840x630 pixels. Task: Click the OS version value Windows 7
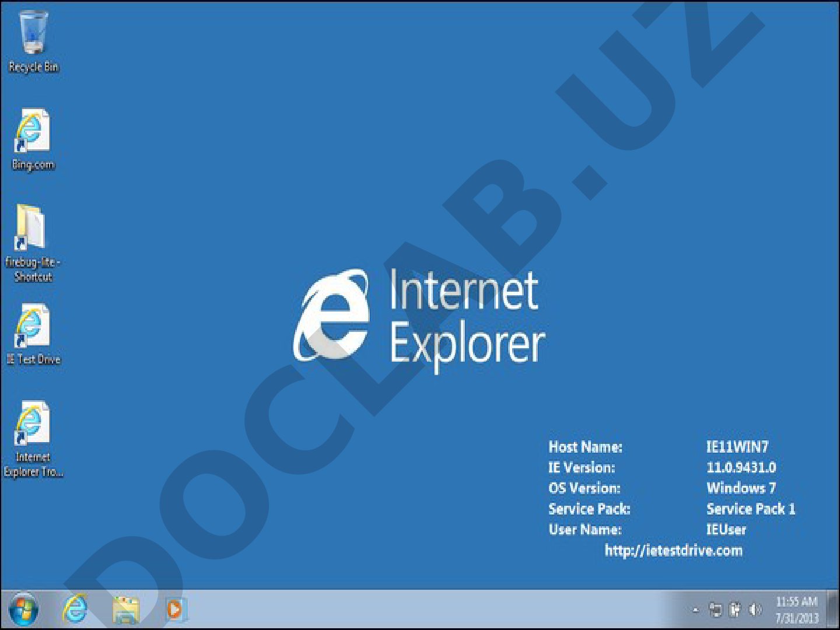(x=741, y=488)
